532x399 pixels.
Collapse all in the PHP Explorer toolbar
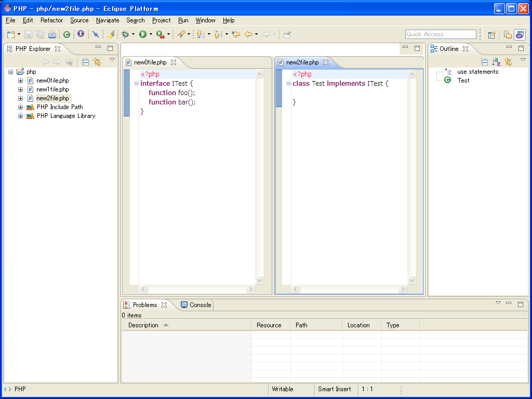[86, 62]
